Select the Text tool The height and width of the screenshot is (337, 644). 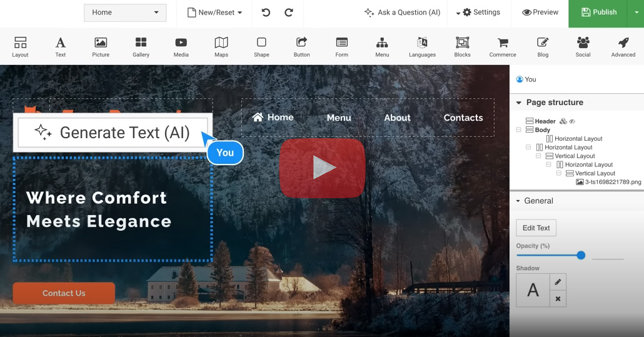point(61,47)
